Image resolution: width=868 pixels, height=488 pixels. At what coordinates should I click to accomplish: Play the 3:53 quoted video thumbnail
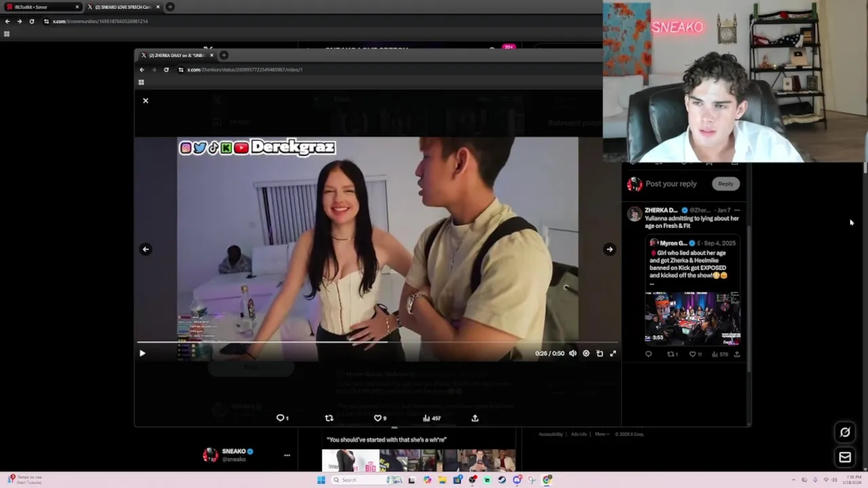tap(692, 319)
